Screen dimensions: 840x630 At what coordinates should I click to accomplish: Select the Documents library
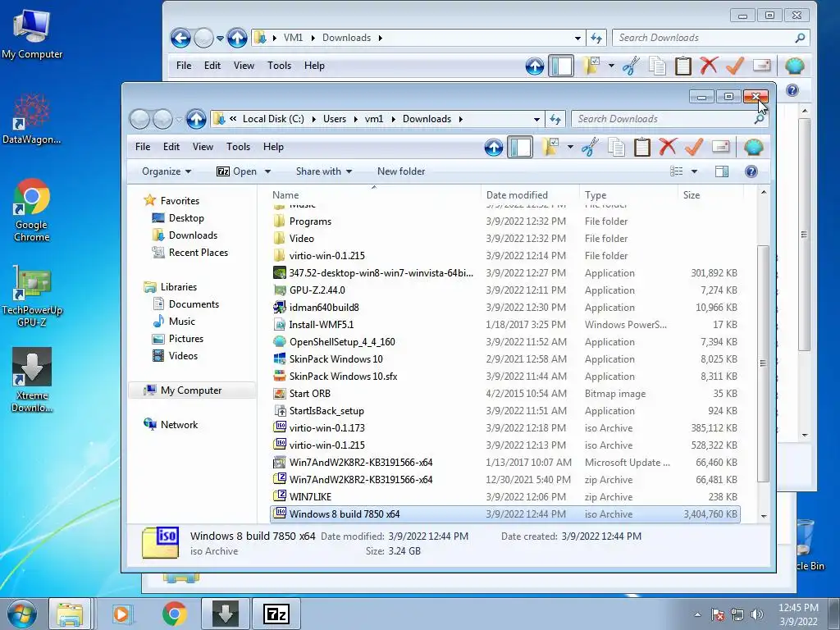click(x=186, y=304)
